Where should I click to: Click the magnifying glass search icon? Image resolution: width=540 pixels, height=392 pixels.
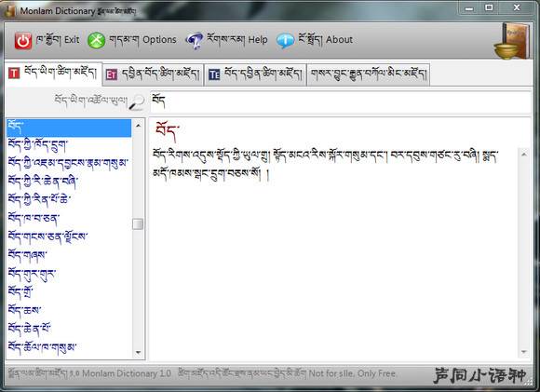[137, 102]
